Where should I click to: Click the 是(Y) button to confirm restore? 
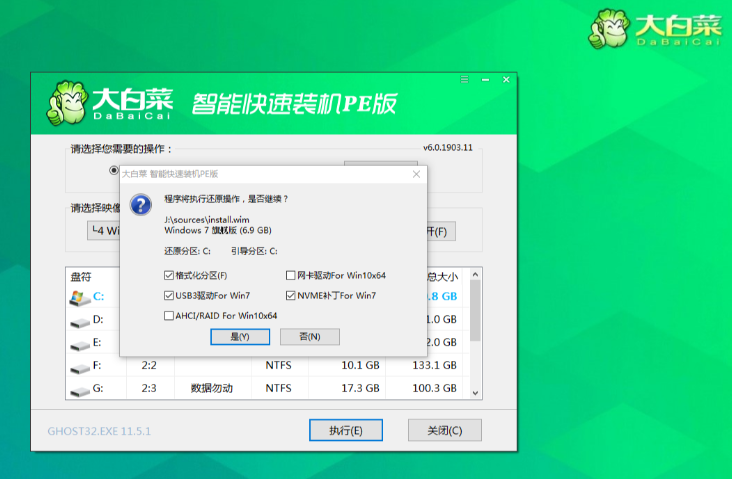click(240, 337)
